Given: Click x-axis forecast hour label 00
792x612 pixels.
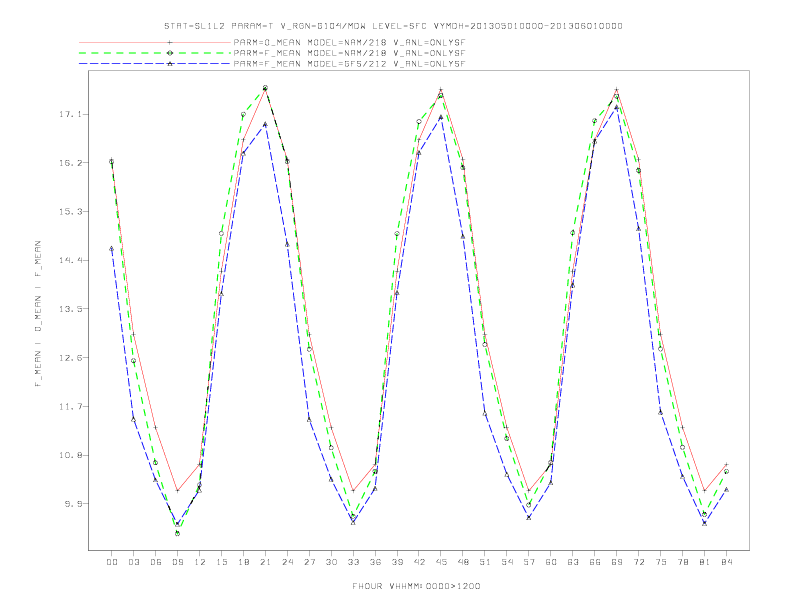Looking at the screenshot, I should point(112,562).
